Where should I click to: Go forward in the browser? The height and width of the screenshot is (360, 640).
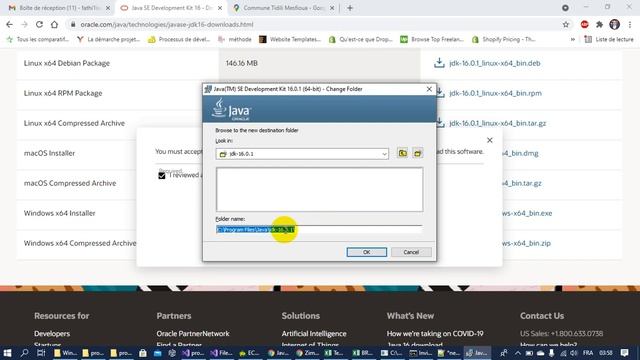[24, 24]
